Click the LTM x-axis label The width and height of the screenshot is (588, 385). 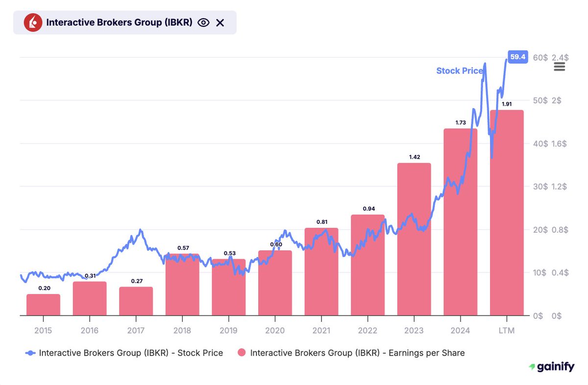(x=507, y=331)
